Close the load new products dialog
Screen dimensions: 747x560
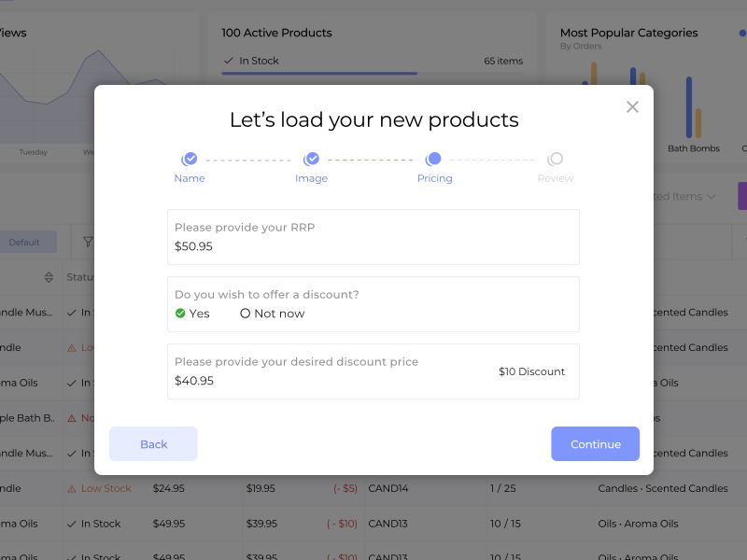(632, 107)
